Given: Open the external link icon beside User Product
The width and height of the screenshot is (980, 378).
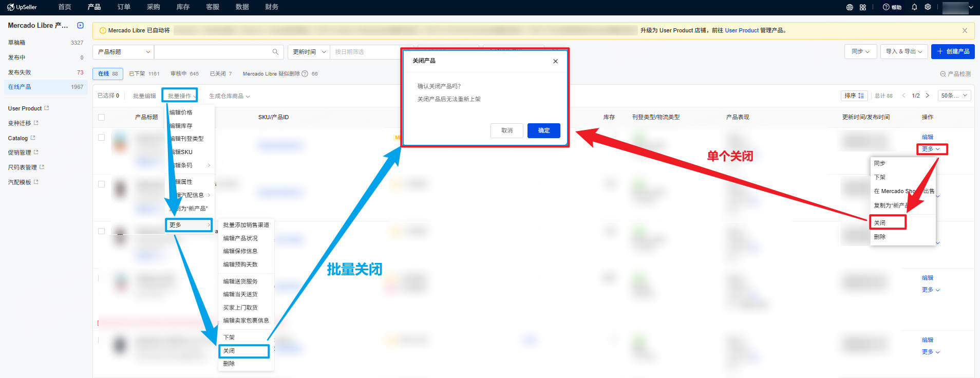Looking at the screenshot, I should pos(47,108).
